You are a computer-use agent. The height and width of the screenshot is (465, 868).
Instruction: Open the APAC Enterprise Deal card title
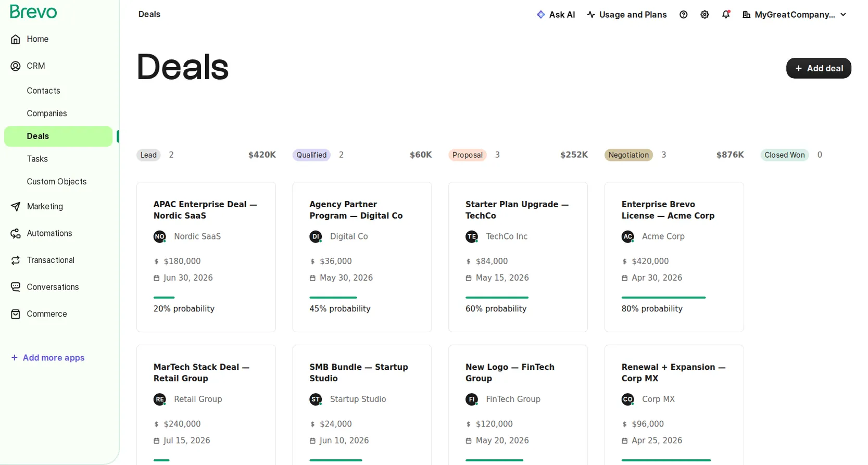coord(206,210)
